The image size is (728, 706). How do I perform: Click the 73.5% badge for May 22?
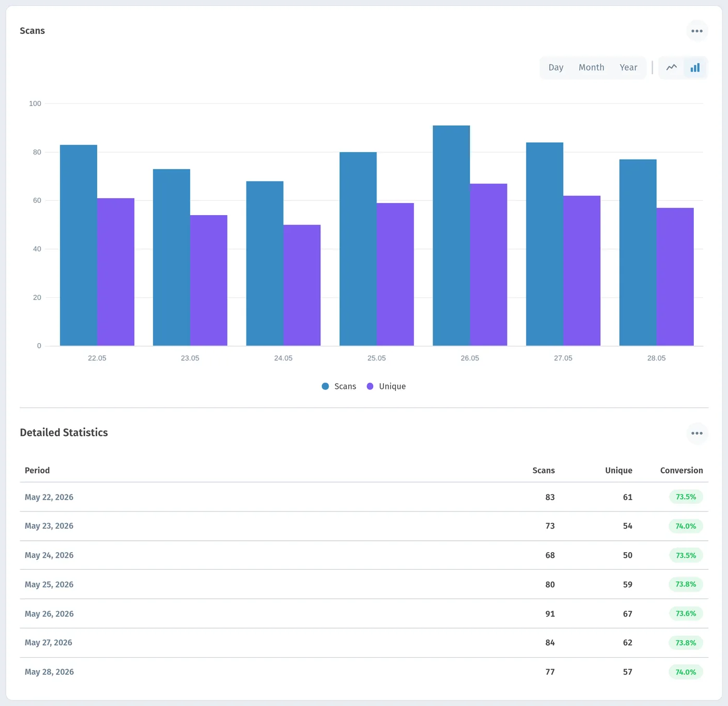pyautogui.click(x=686, y=497)
